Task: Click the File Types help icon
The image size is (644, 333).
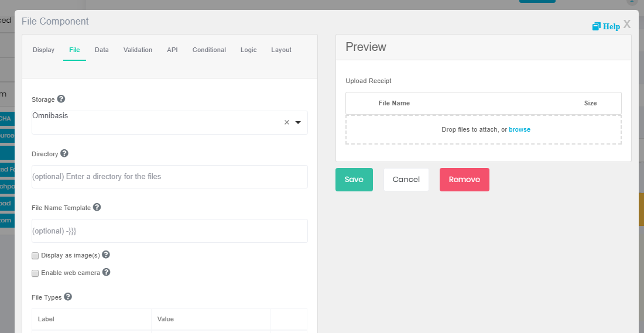Action: [68, 297]
